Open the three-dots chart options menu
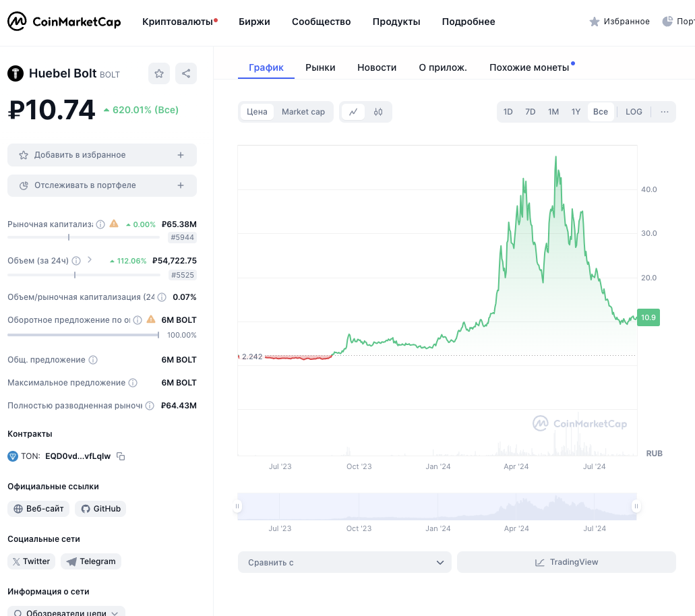Screen dimensions: 695x616 click(665, 112)
